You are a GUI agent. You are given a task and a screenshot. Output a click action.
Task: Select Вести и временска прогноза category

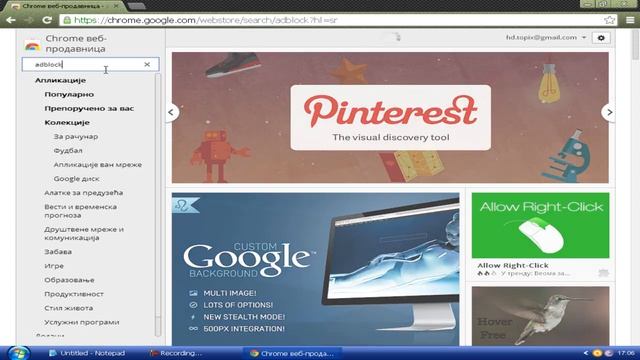click(80, 211)
